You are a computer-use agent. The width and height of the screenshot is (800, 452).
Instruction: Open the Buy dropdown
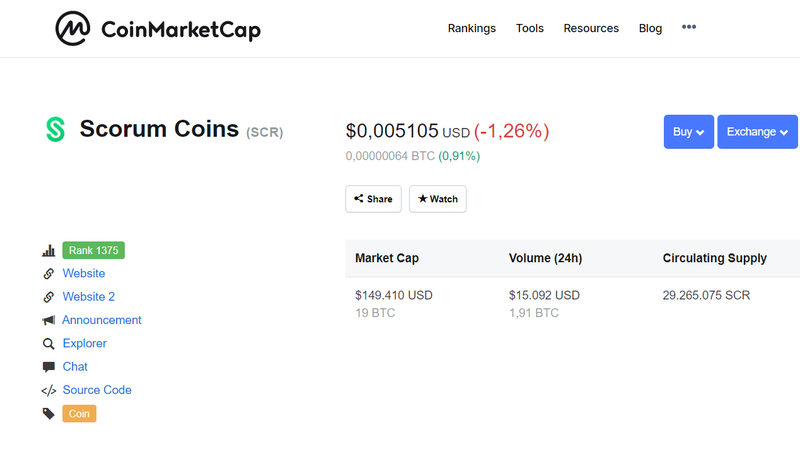[x=688, y=132]
